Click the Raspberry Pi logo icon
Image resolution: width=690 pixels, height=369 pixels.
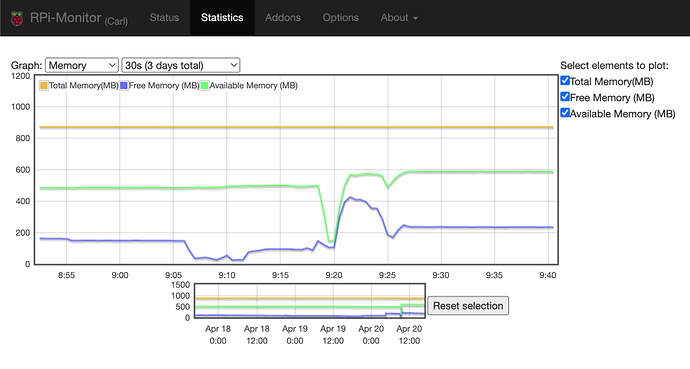coord(17,18)
